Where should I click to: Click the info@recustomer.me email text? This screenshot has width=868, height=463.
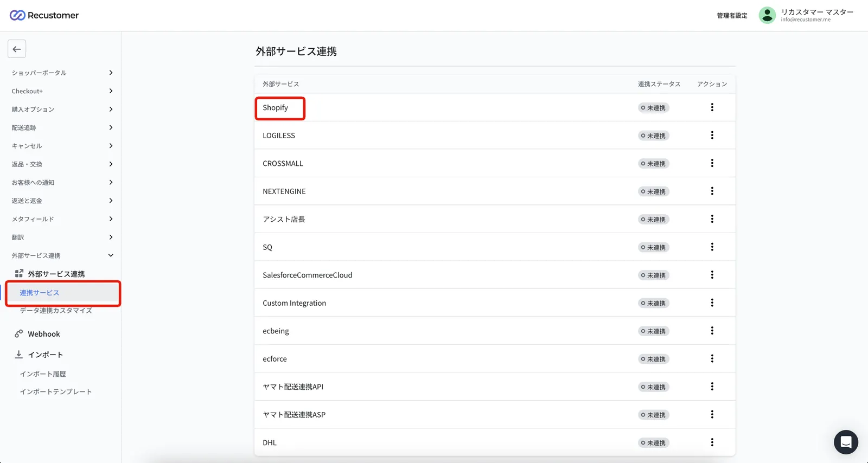[806, 20]
